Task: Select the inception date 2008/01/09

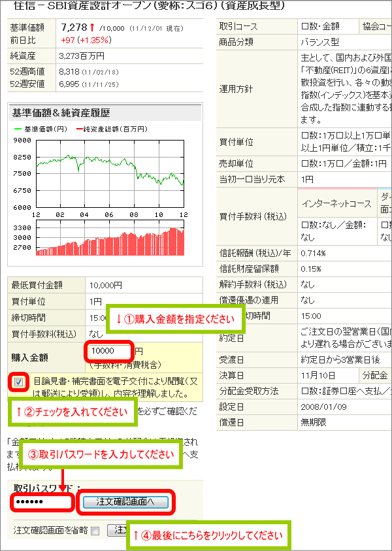Action: click(x=324, y=407)
